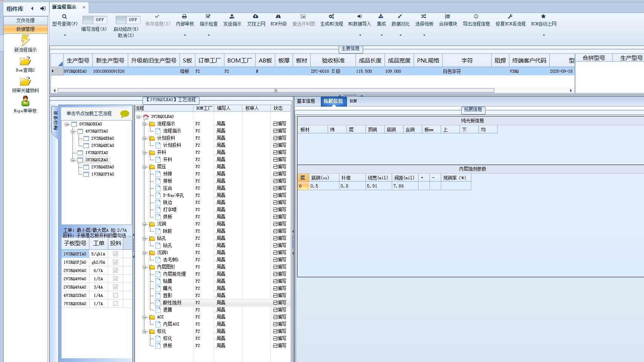
Task: Open Nope单审核 user icon in sidebar
Action: (x=25, y=101)
